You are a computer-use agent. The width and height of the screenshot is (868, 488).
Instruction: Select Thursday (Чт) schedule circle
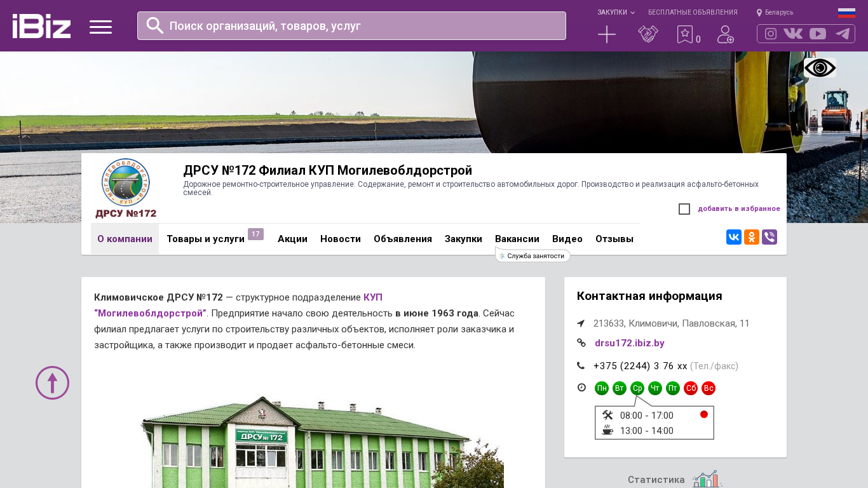click(x=655, y=388)
